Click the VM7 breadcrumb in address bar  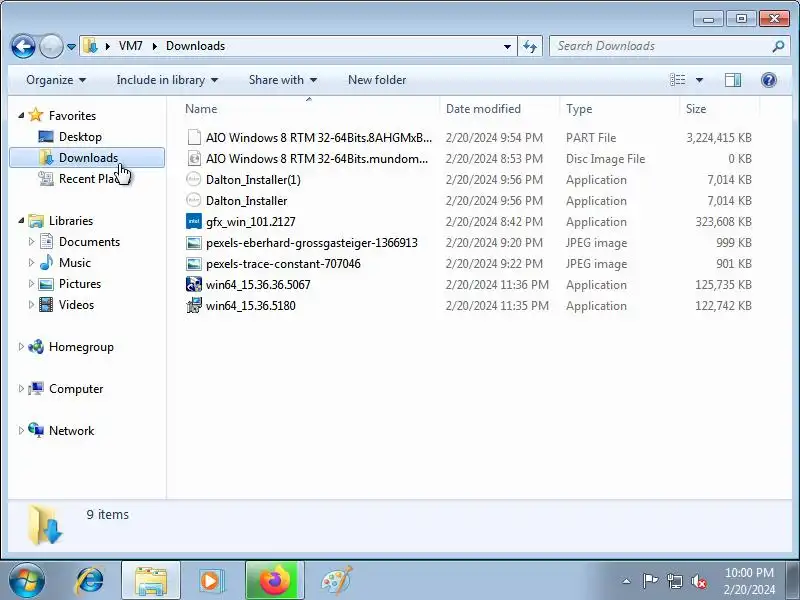131,46
